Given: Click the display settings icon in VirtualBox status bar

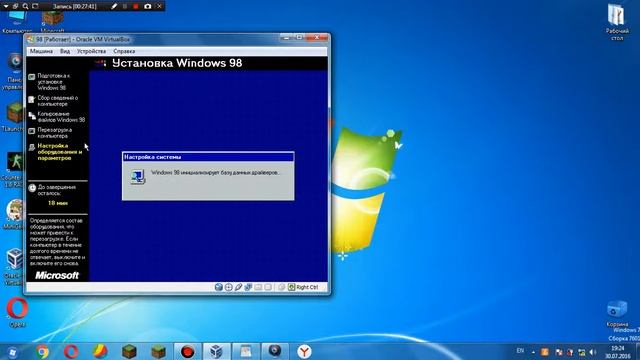Looking at the screenshot, I should pos(268,287).
